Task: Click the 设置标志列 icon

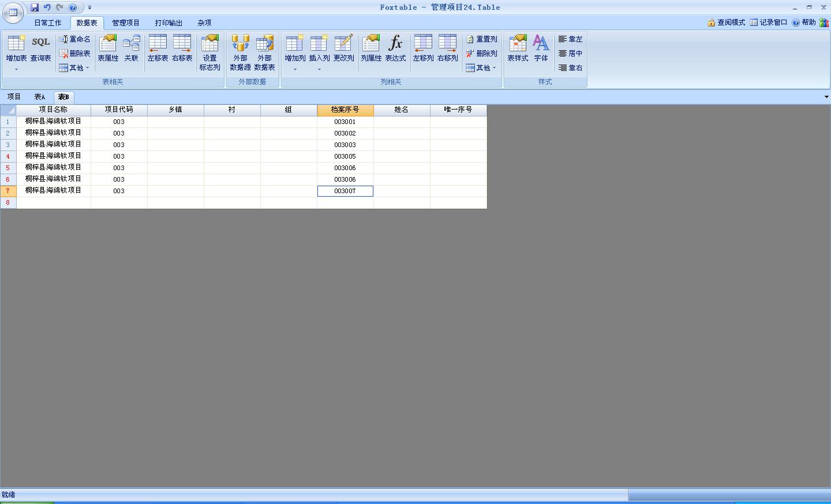Action: click(210, 52)
